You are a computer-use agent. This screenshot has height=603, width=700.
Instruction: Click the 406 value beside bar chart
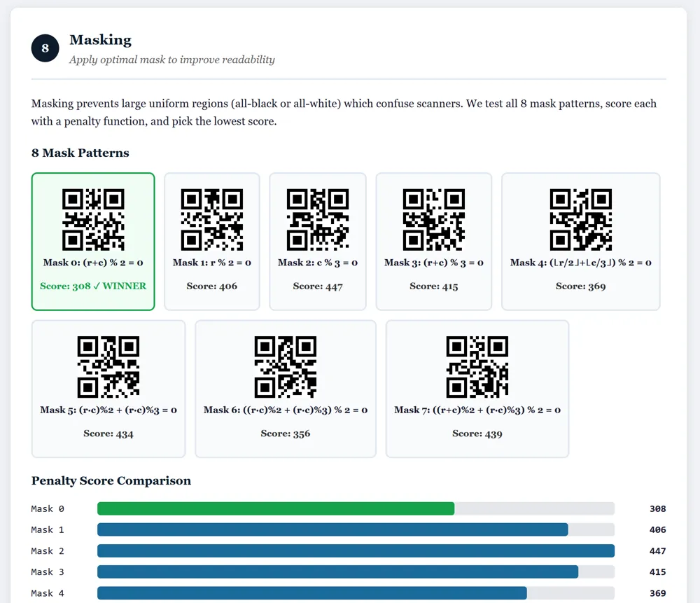[657, 529]
